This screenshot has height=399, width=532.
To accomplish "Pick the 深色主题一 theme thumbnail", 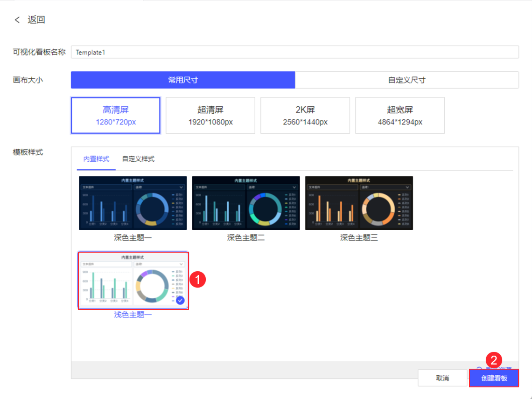I will click(x=133, y=203).
